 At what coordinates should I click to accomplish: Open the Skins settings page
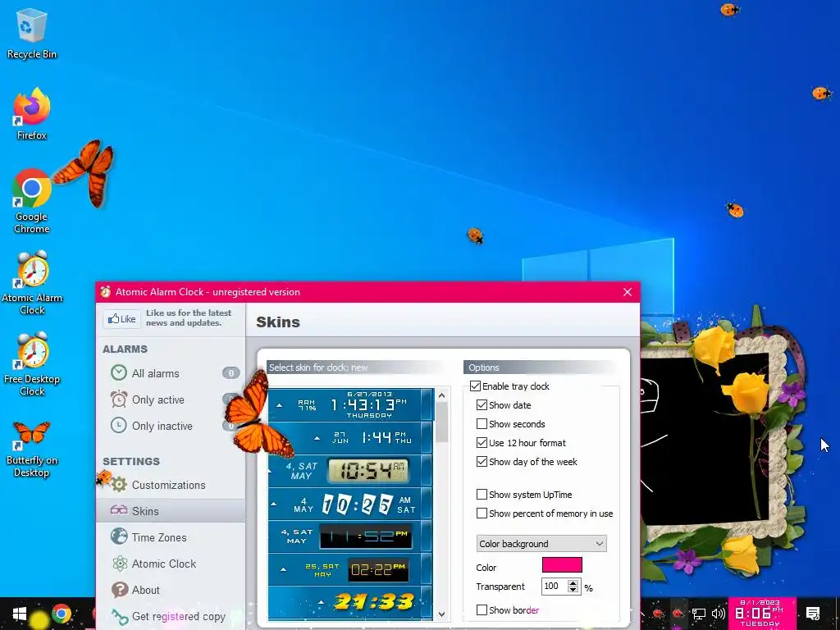pos(171,511)
